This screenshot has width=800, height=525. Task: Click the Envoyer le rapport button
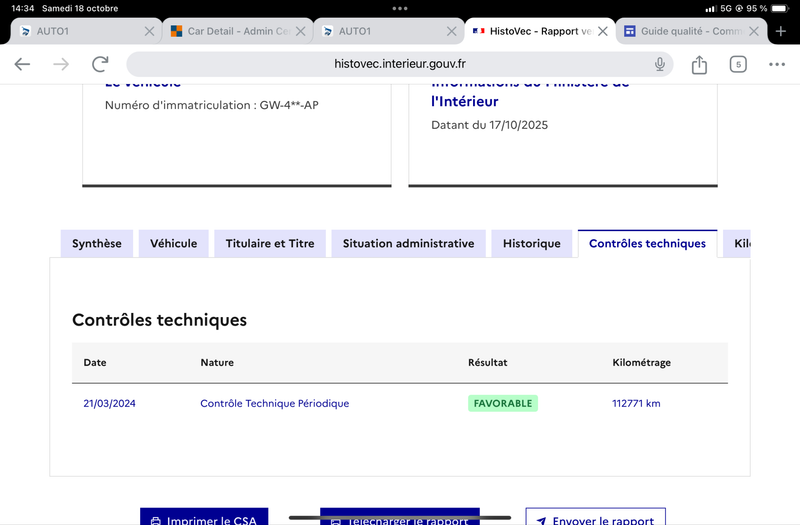coord(595,518)
